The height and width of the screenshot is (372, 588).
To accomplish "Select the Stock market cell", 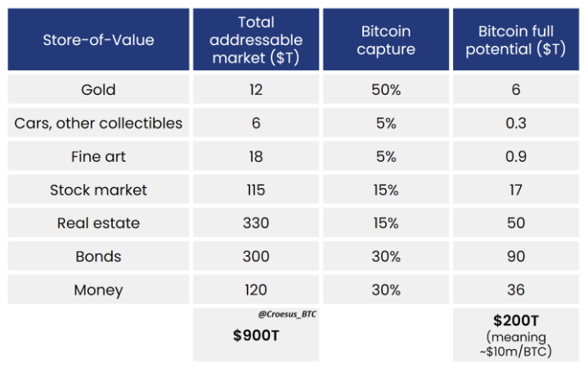I will pos(98,190).
